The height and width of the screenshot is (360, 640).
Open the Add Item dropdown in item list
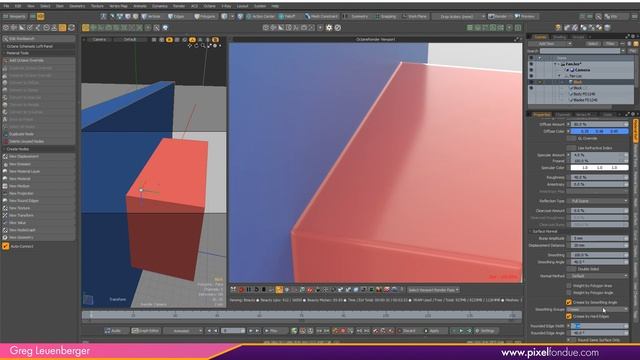coord(550,44)
